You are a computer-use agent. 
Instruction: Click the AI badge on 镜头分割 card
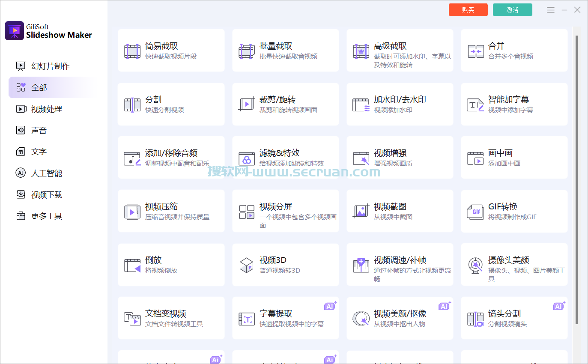(x=559, y=306)
